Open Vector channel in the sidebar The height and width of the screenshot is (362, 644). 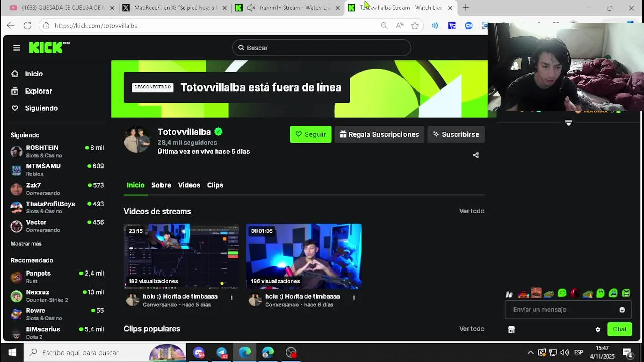pyautogui.click(x=57, y=226)
